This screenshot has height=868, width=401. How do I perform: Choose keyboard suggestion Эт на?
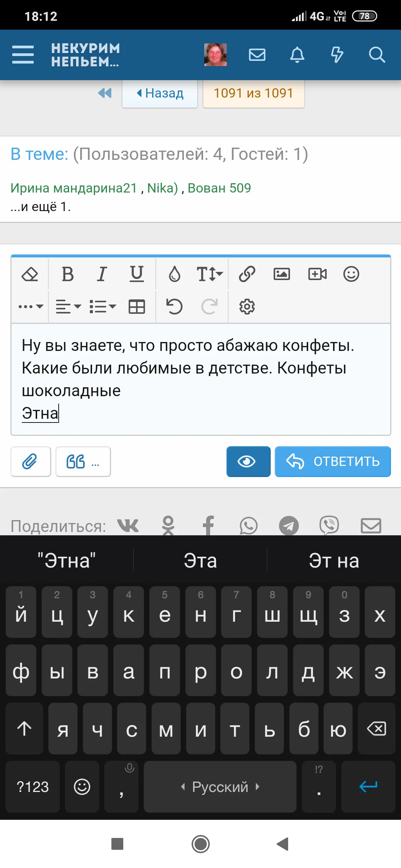334,560
